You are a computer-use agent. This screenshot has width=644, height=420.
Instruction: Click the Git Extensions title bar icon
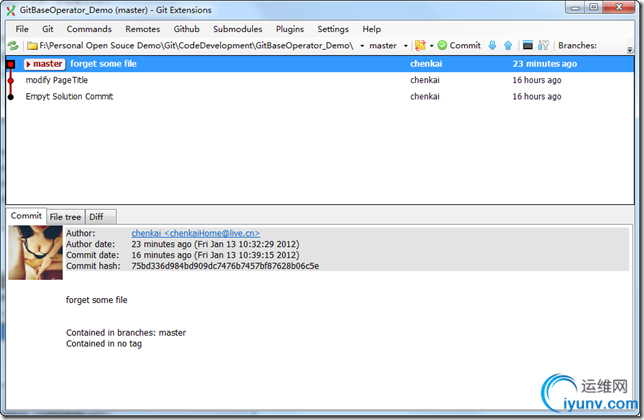[x=11, y=10]
